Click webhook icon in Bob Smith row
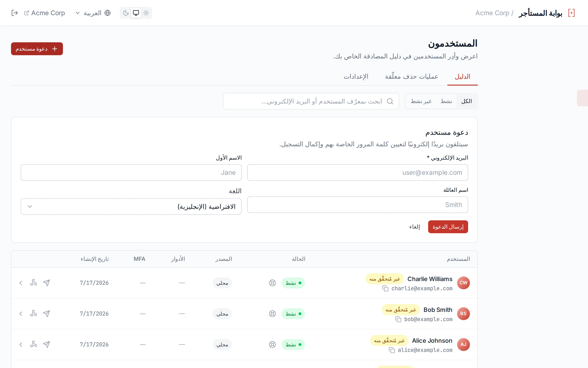The width and height of the screenshot is (588, 368). click(34, 313)
